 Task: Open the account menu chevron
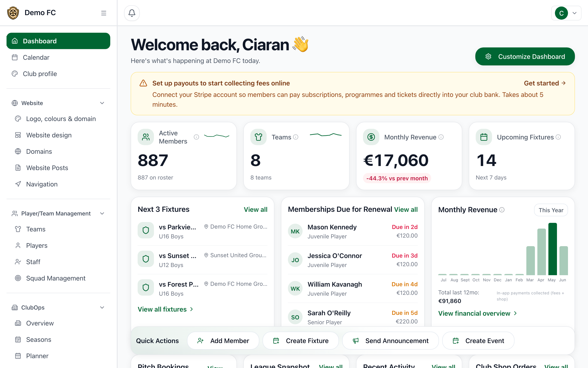coord(575,13)
